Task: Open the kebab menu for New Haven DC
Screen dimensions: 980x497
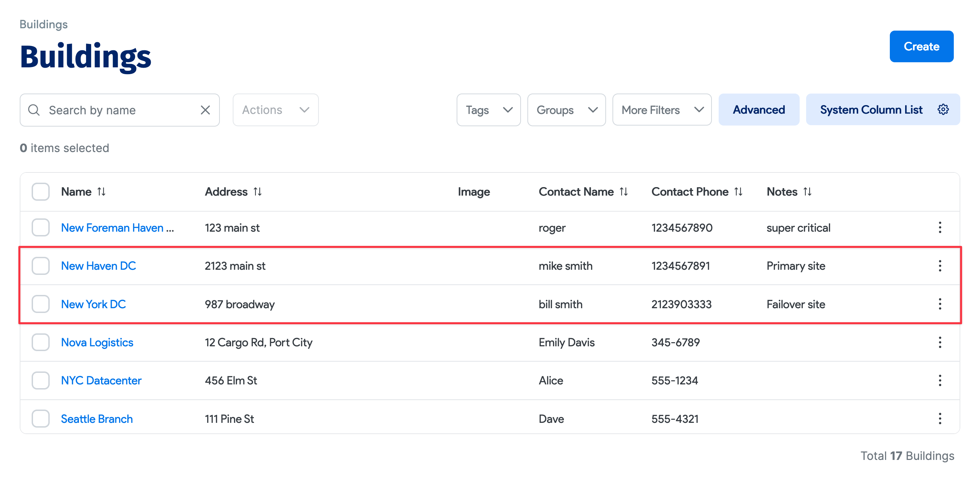Action: [x=940, y=266]
